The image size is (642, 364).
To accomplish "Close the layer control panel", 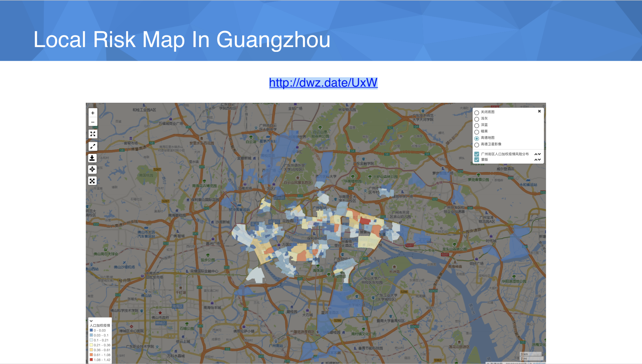I will click(539, 111).
